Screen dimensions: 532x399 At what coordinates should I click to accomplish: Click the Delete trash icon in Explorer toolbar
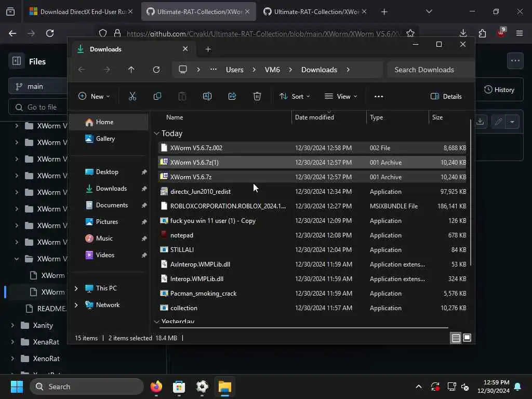[x=257, y=96]
